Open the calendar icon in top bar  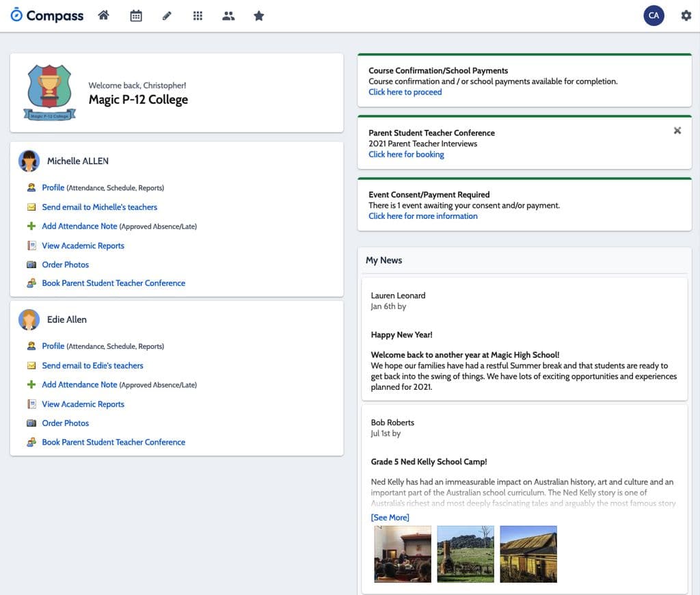click(x=136, y=16)
